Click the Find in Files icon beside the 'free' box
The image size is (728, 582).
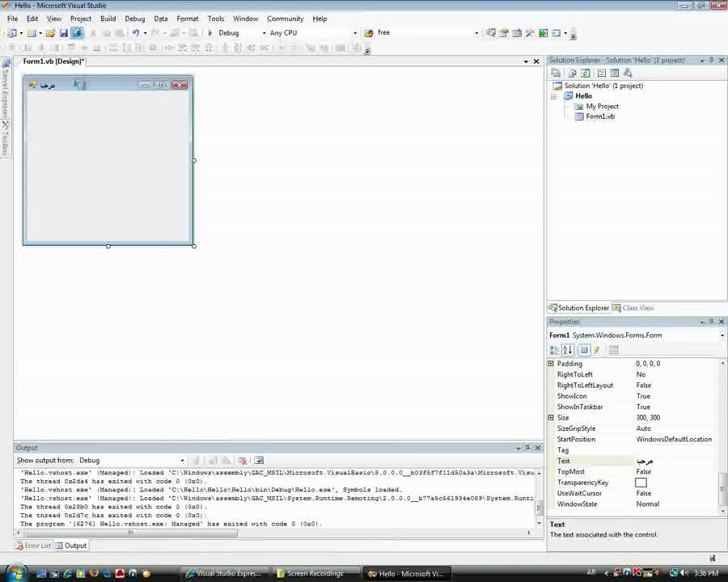click(x=369, y=33)
